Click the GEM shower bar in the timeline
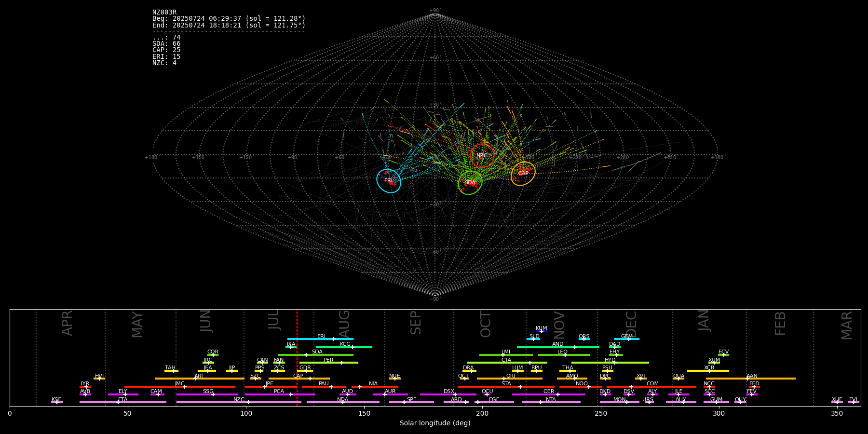 626,339
